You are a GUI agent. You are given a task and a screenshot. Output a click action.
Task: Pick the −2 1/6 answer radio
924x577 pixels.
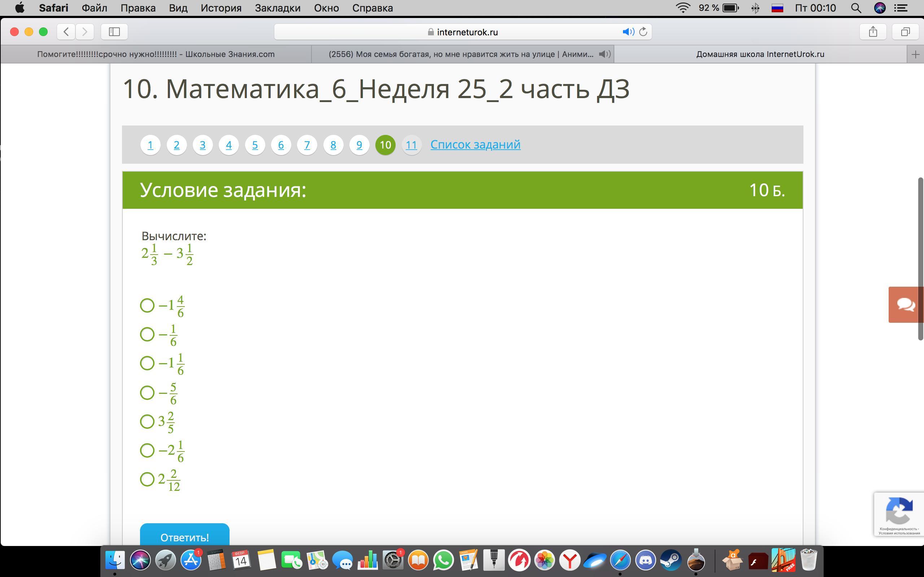[147, 450]
